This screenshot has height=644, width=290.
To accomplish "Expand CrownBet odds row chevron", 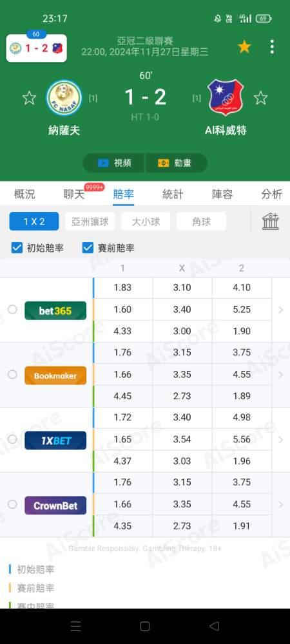I will (x=281, y=504).
